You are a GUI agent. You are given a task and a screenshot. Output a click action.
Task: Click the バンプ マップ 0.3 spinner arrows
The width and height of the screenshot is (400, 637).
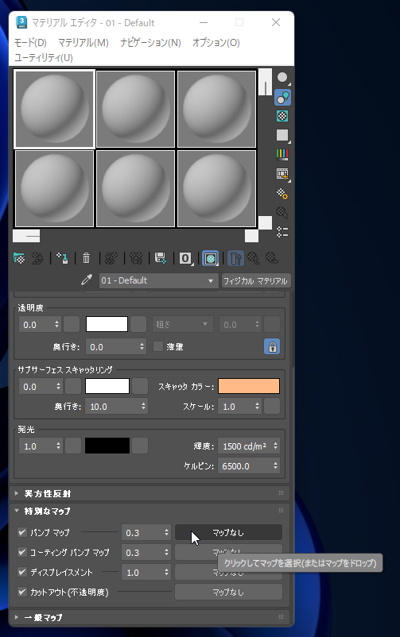pyautogui.click(x=166, y=532)
